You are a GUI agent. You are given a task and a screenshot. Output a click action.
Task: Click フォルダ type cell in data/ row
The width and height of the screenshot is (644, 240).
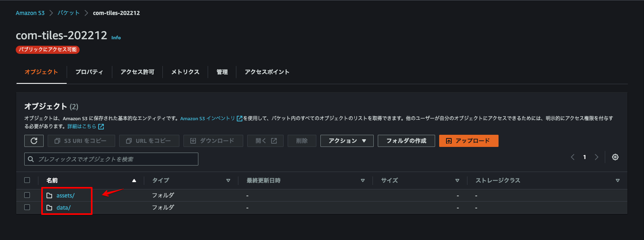pyautogui.click(x=163, y=207)
